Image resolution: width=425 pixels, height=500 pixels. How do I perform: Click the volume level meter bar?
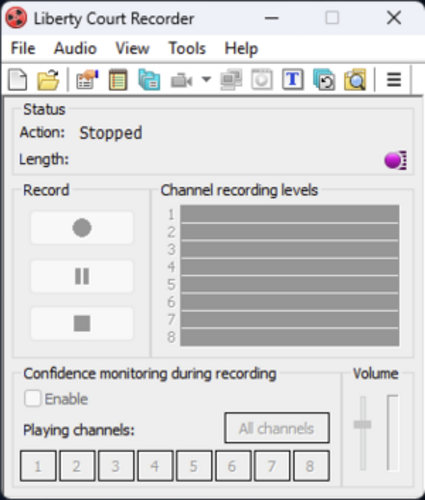(x=393, y=433)
